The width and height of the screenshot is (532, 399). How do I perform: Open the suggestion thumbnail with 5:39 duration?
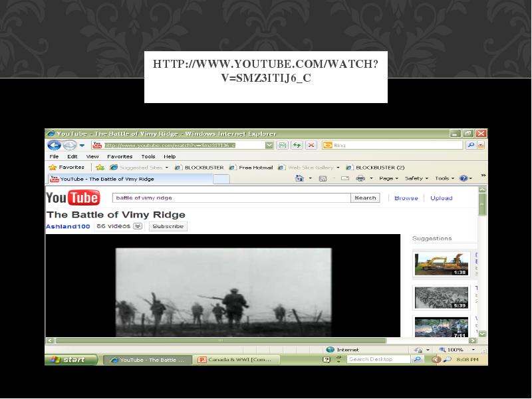[441, 297]
